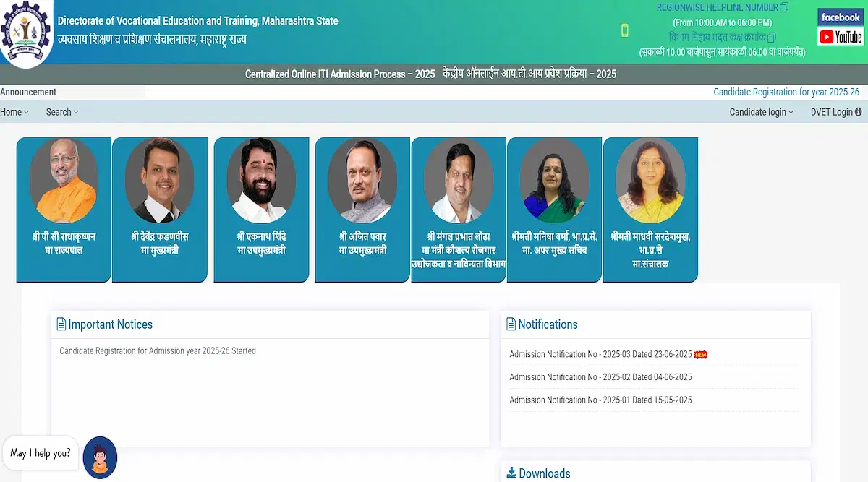The image size is (868, 482).
Task: Open the DVET Login menu item
Action: pos(836,112)
